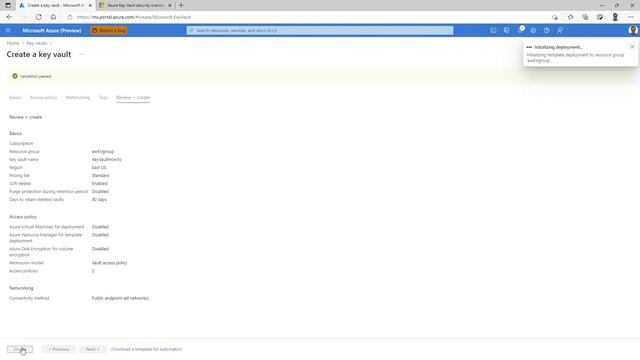Open Directories and subscriptions filter icon
This screenshot has height=360, width=640.
coord(507,30)
